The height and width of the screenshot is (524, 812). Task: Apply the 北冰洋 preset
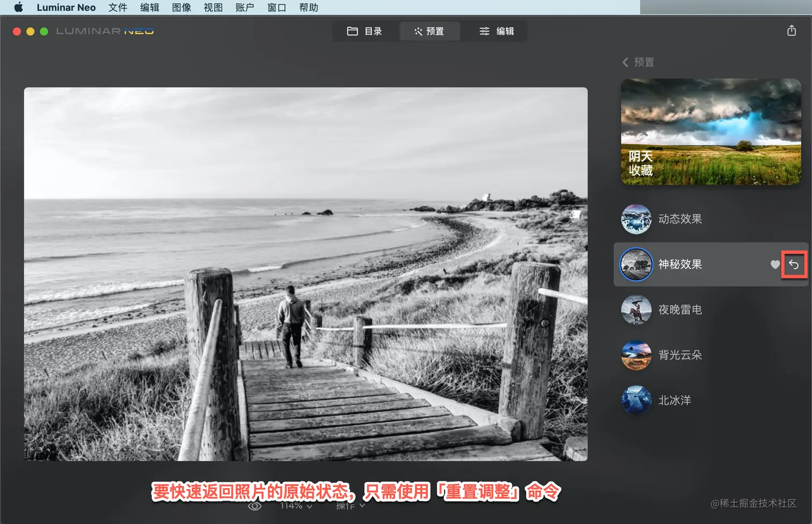coord(711,401)
